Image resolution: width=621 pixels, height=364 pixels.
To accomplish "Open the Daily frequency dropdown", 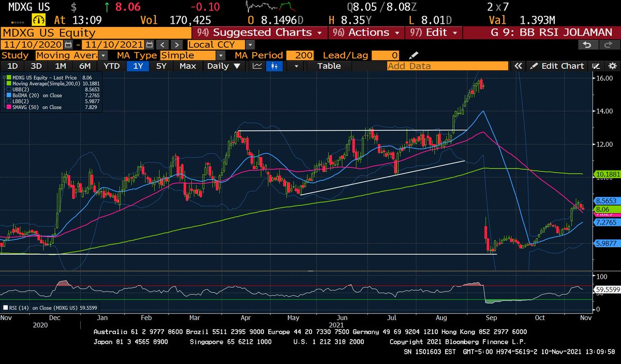I will point(224,66).
